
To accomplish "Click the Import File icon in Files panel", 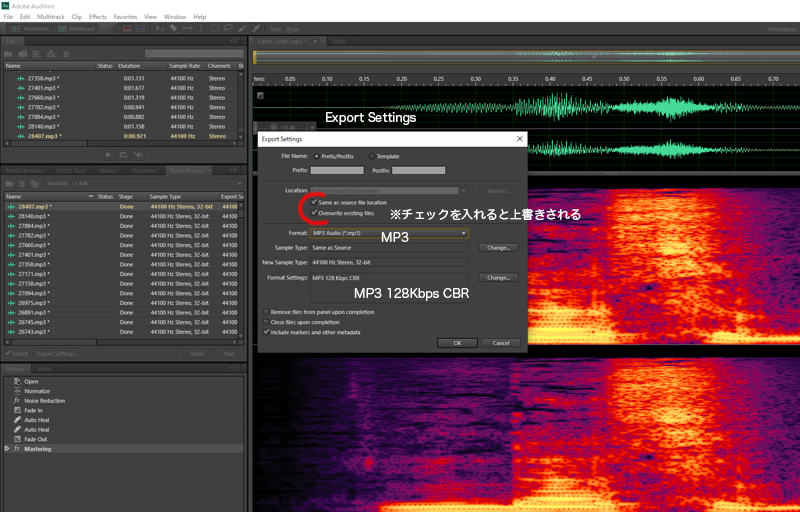I will pos(23,54).
